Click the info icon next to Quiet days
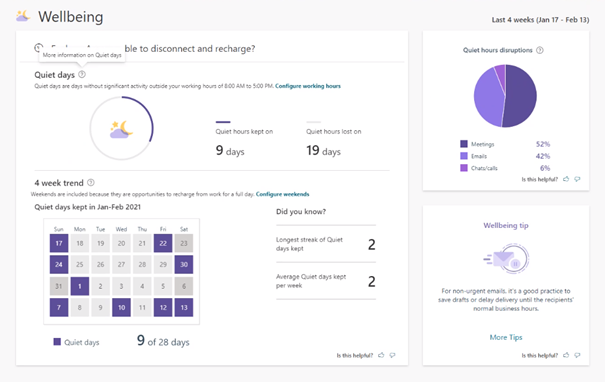This screenshot has width=605, height=382. pyautogui.click(x=82, y=74)
